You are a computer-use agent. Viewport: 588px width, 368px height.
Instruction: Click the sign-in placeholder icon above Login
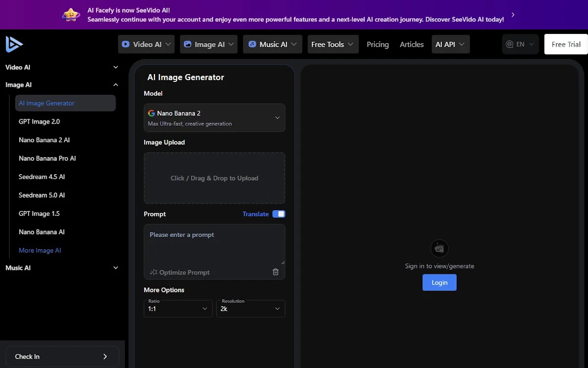pos(440,248)
